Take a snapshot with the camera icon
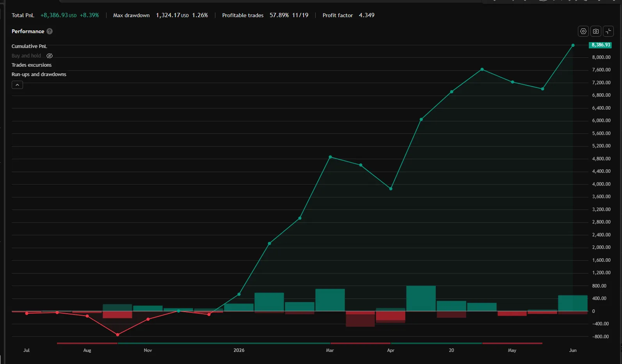Screen dimensions: 622x364 coord(596,31)
